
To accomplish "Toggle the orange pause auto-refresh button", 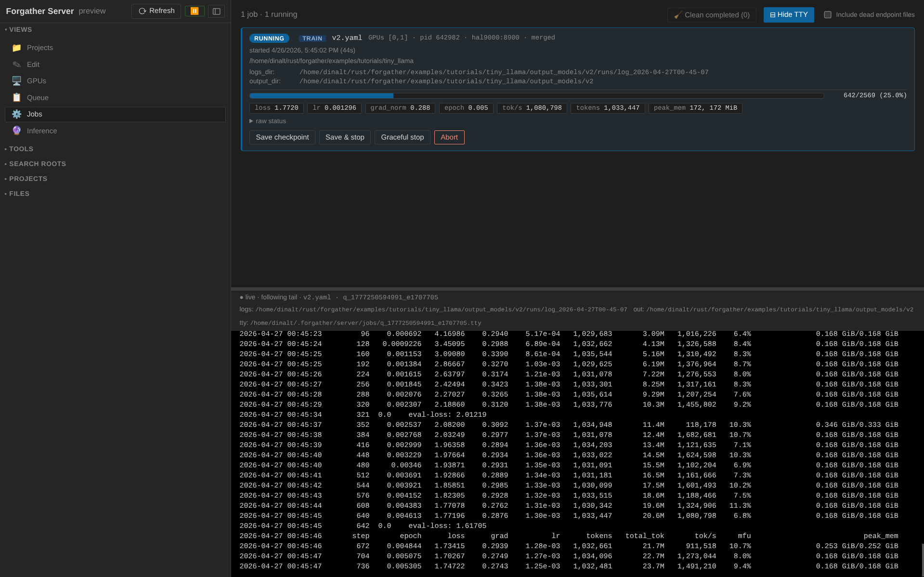I will [x=195, y=11].
